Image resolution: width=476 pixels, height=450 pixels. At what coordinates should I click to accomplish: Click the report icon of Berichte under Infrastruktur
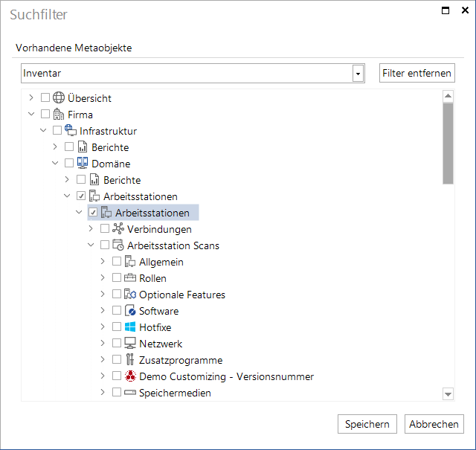(83, 147)
